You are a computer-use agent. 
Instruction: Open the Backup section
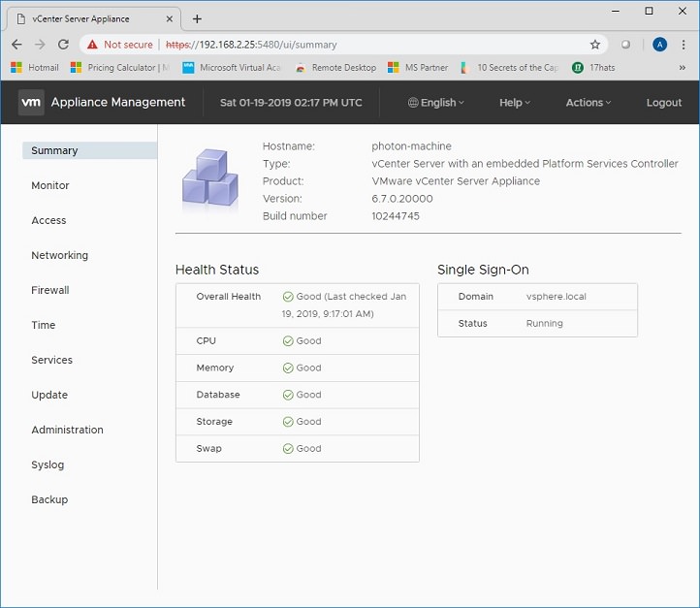click(x=49, y=499)
